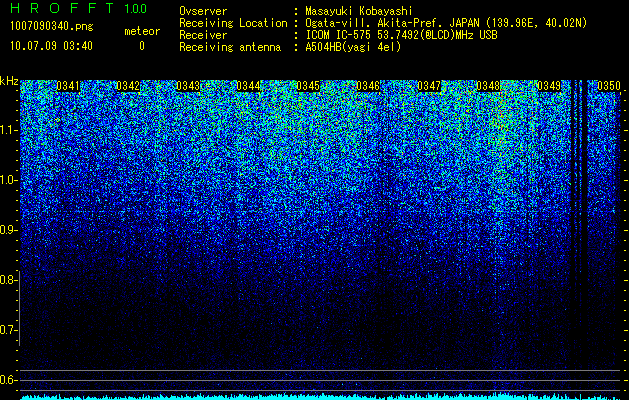
Task: Click the 0347 time marker
Action: pyautogui.click(x=429, y=86)
